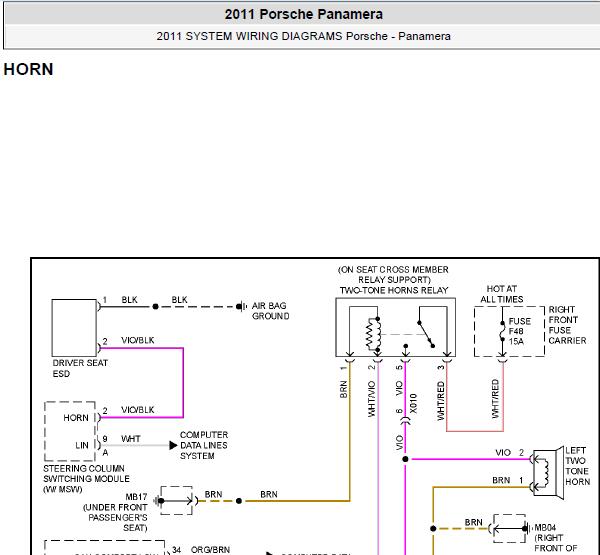The image size is (600, 555).
Task: Click the left two tone horn symbol
Action: pos(548,473)
